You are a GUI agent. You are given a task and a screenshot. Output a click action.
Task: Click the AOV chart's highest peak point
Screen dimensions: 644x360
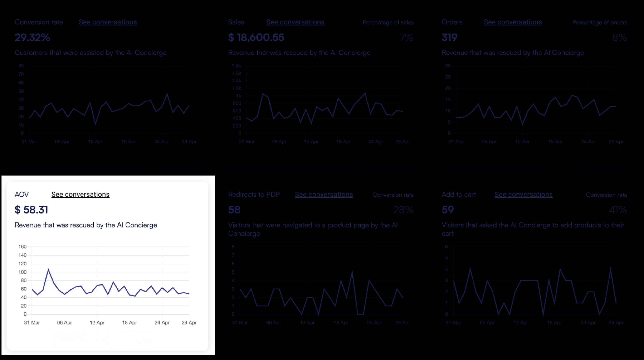tap(48, 269)
